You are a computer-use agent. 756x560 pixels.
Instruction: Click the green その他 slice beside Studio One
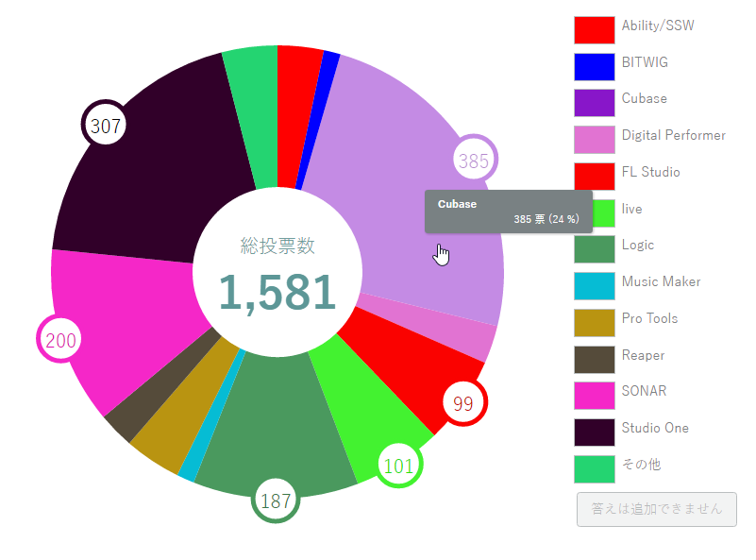[x=256, y=116]
